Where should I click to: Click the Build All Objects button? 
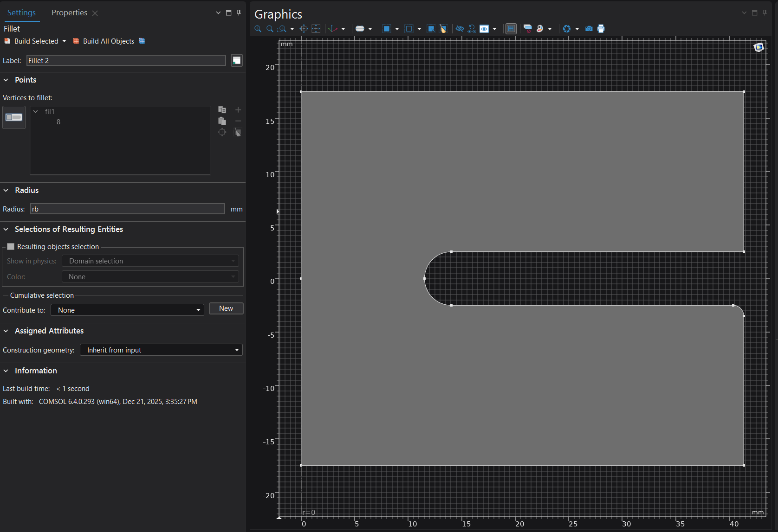pos(104,41)
